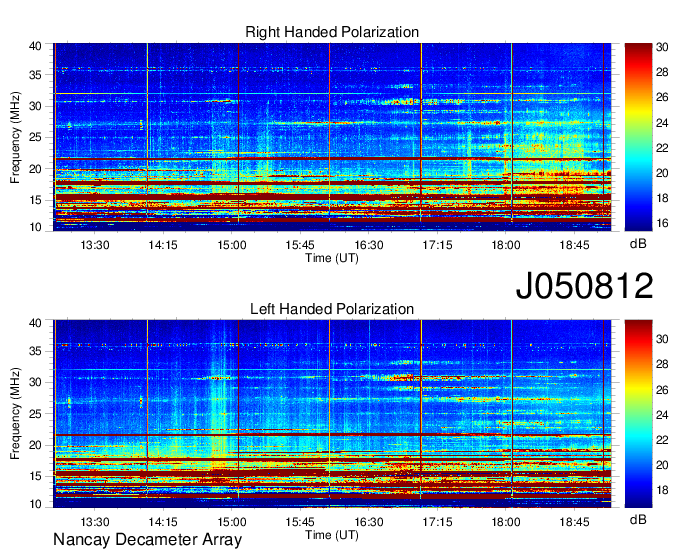
Task: Click "Frequency (MHz)" axis label of Right Handed plot
Action: click(x=15, y=137)
